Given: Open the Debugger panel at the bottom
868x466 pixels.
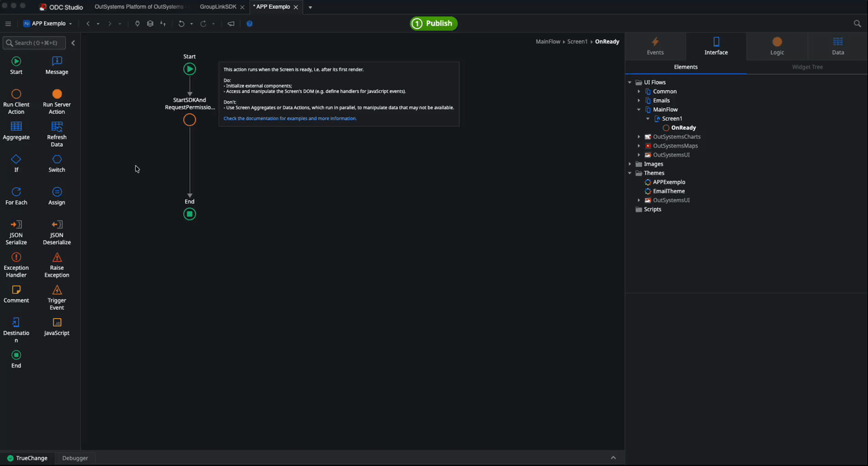Looking at the screenshot, I should point(75,458).
